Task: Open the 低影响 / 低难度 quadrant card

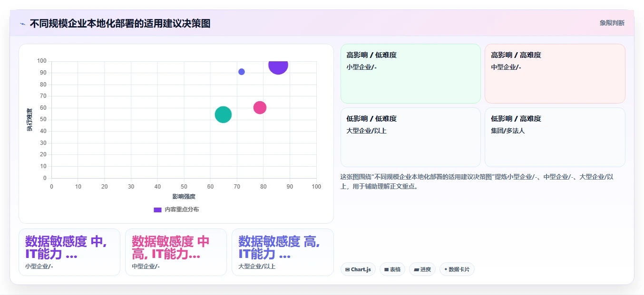Action: 410,137
